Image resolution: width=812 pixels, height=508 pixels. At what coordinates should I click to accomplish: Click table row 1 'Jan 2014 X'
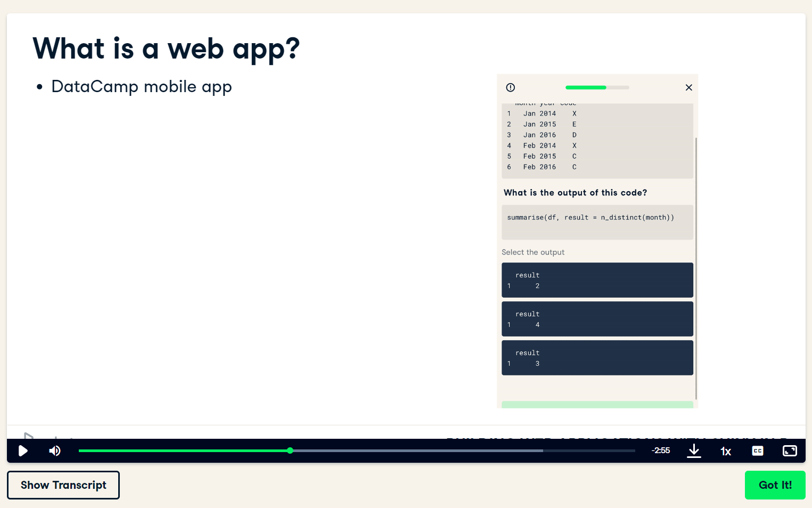tap(542, 113)
